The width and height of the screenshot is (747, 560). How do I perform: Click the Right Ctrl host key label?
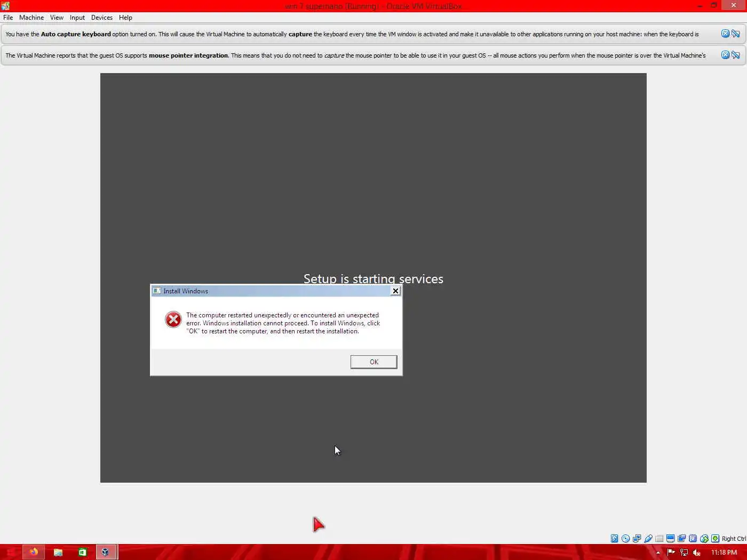click(x=734, y=539)
